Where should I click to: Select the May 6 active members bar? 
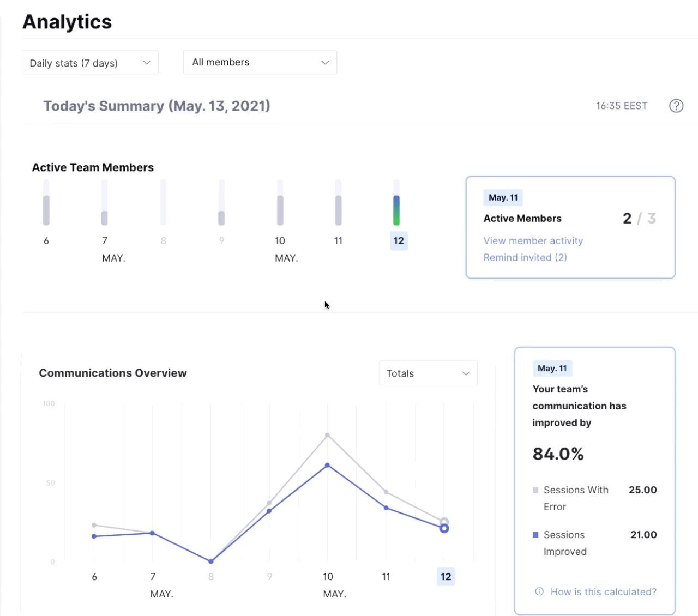click(x=46, y=210)
